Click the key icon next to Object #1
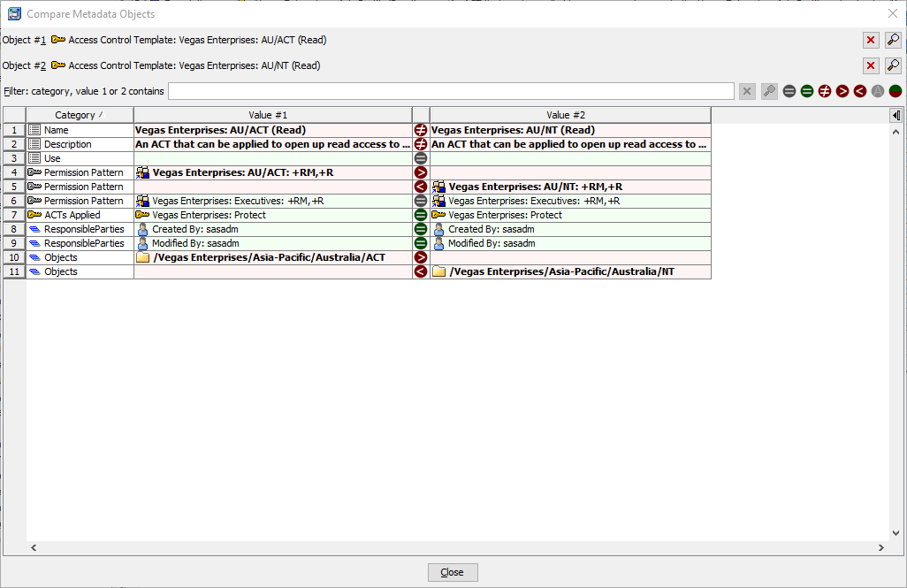Image resolution: width=907 pixels, height=588 pixels. (x=57, y=40)
